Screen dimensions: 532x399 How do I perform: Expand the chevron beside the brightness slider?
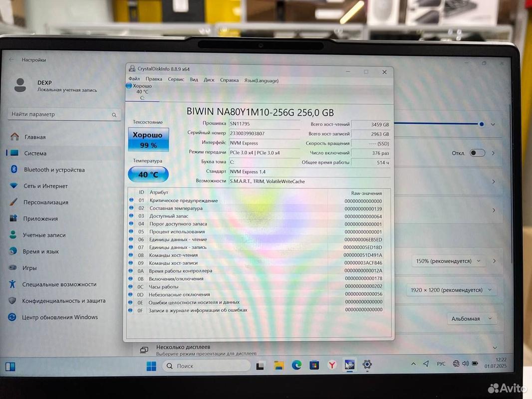click(x=493, y=124)
